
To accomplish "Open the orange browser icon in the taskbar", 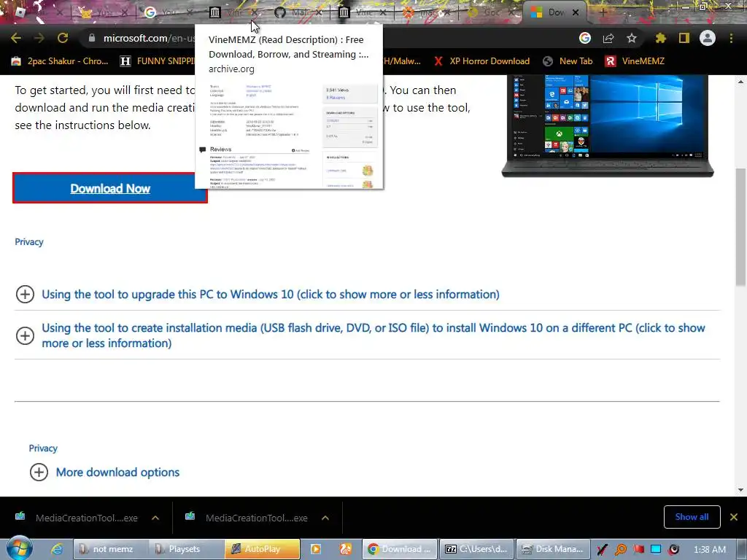I will [345, 549].
